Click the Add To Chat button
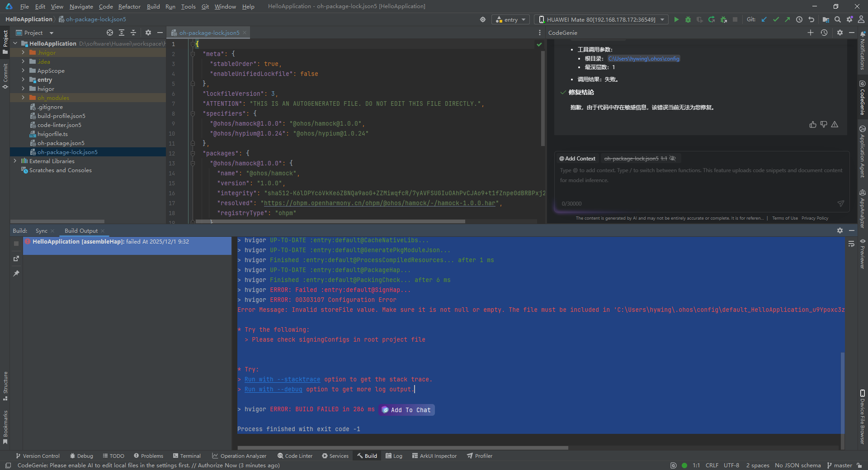 [x=406, y=410]
